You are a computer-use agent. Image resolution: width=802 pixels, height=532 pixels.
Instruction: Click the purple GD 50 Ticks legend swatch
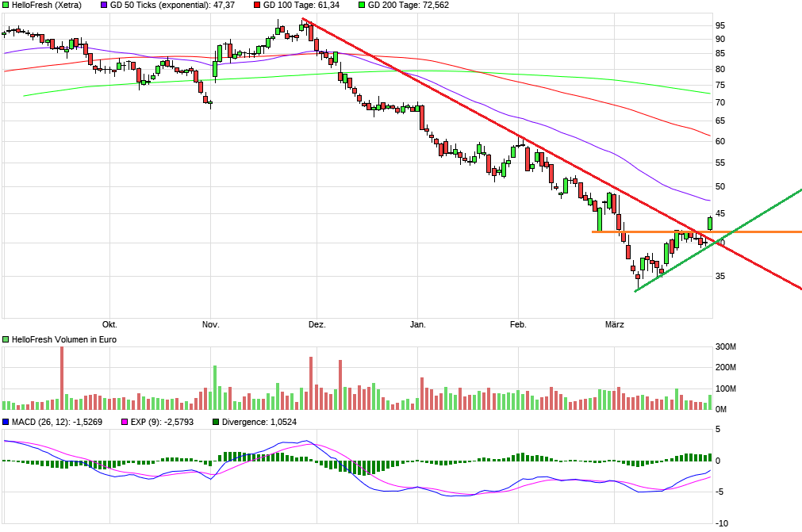point(104,5)
